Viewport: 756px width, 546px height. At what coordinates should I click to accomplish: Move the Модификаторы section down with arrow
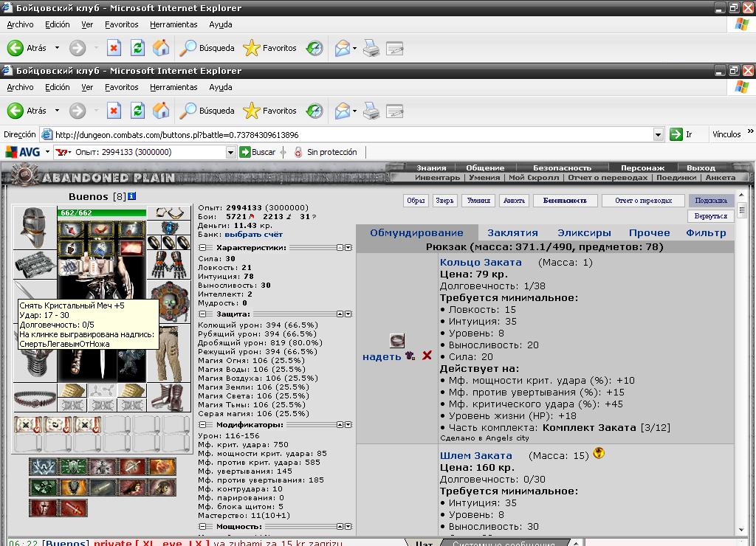(x=348, y=425)
